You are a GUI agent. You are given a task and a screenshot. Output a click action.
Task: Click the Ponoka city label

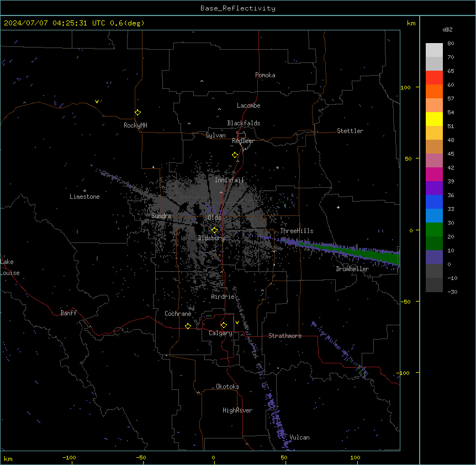[265, 75]
